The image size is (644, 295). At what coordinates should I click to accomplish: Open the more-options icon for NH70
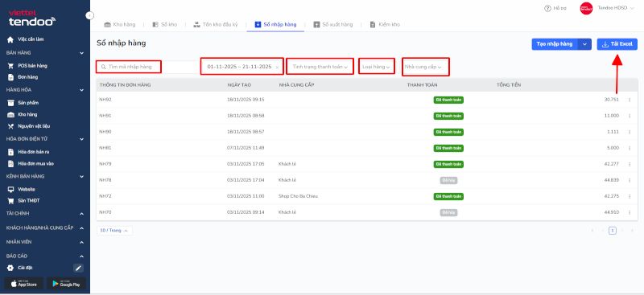(630, 212)
